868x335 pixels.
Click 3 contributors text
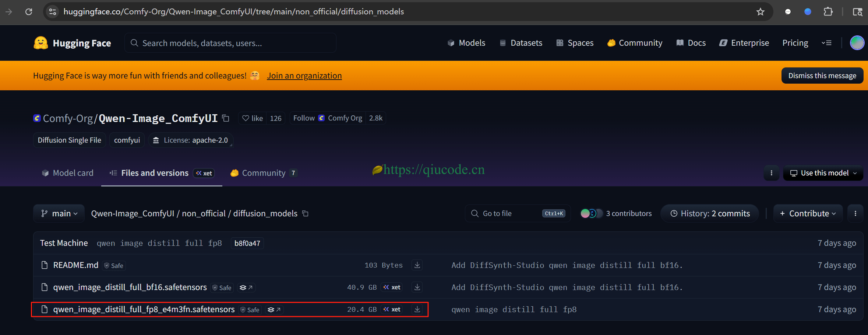629,213
